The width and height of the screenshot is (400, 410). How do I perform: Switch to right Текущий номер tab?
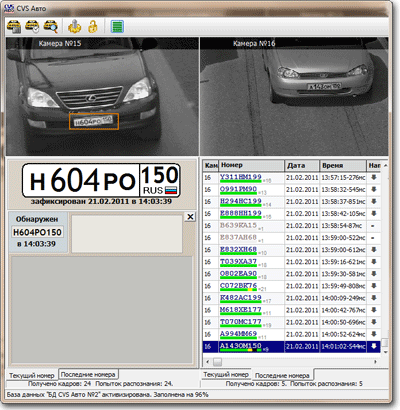tap(226, 374)
